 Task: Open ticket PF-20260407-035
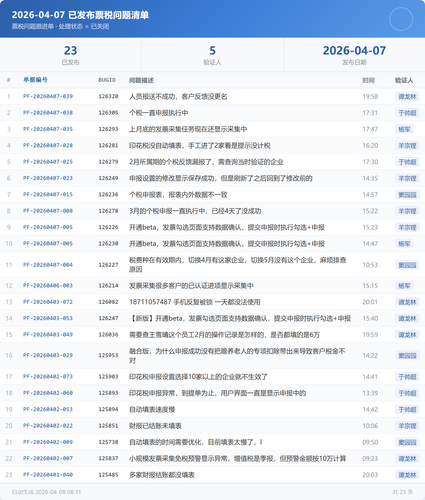coord(48,129)
